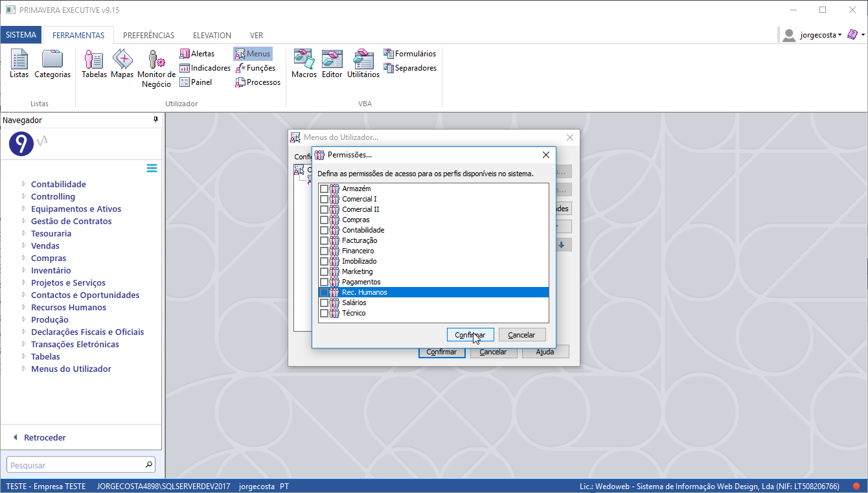
Task: Confirm the Permissões dialog
Action: 470,335
